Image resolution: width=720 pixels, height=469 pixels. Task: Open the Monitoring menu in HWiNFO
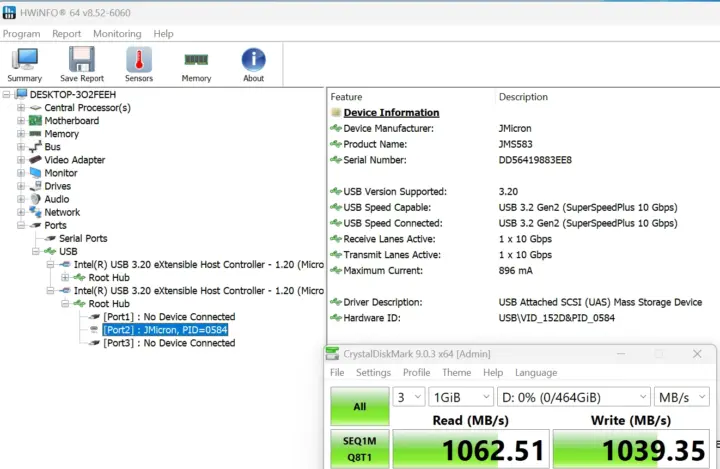coord(117,34)
